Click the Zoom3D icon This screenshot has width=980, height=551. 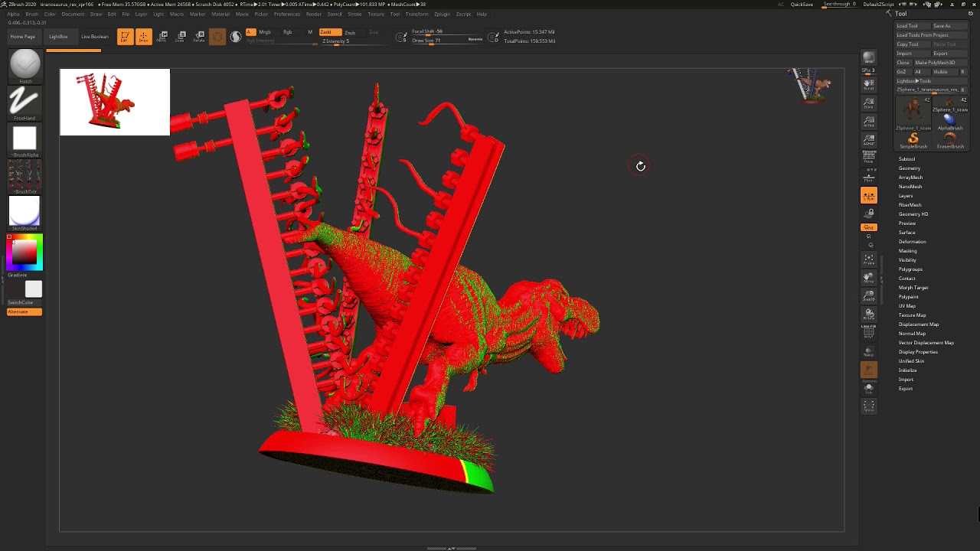869,296
